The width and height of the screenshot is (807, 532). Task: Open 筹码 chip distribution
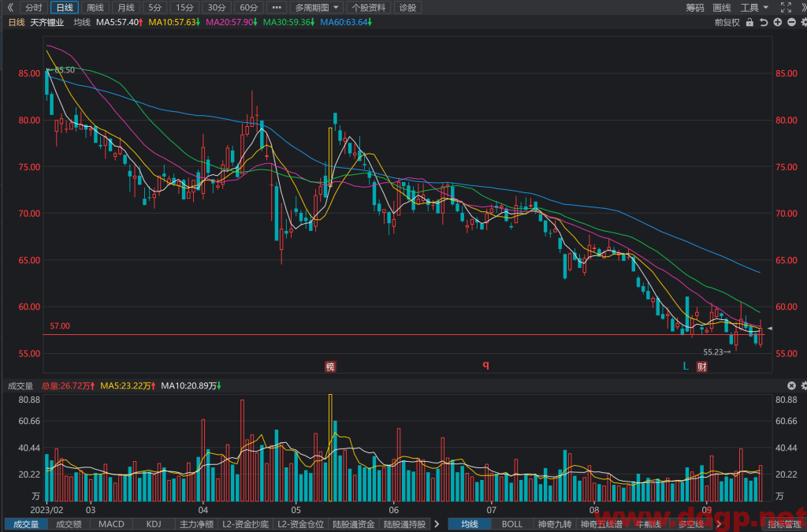695,7
